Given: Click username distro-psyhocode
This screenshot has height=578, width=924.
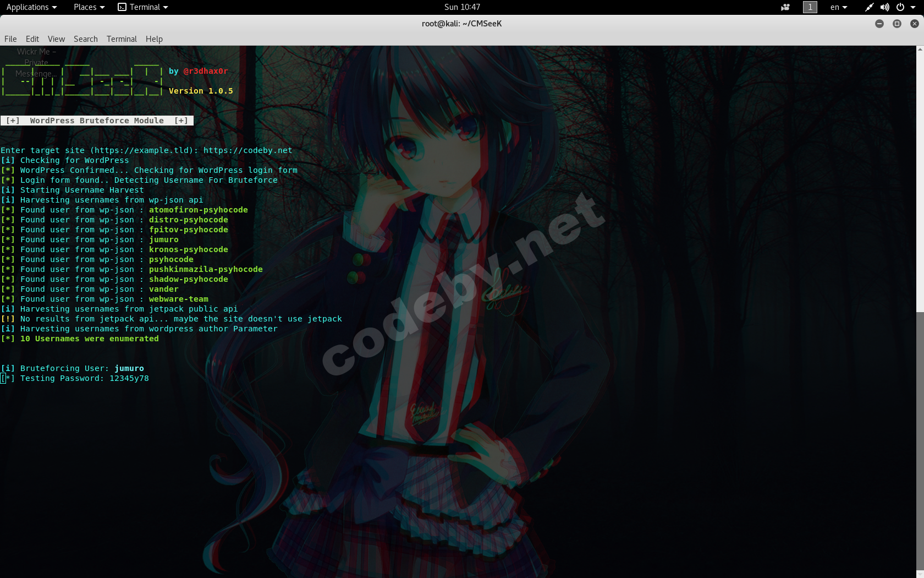Looking at the screenshot, I should 188,220.
